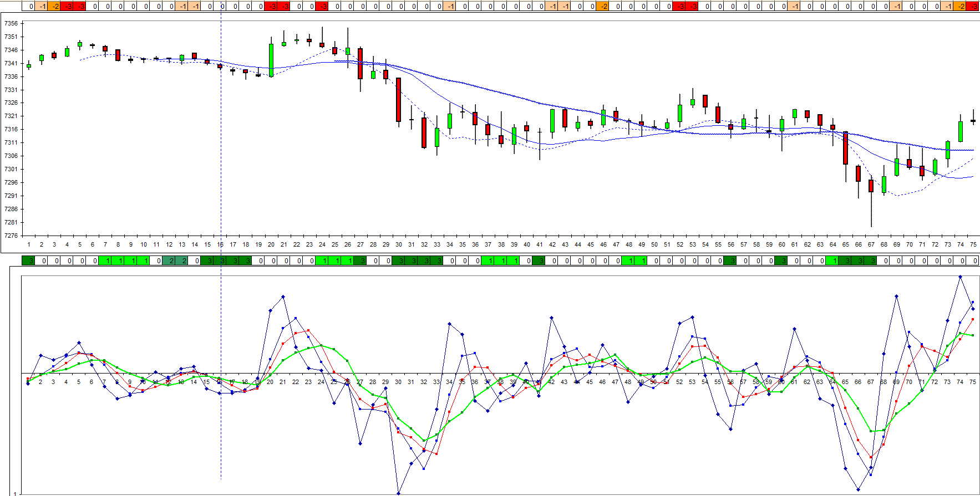This screenshot has width=980, height=496.
Task: Click the red candle at bar 32
Action: (x=424, y=132)
